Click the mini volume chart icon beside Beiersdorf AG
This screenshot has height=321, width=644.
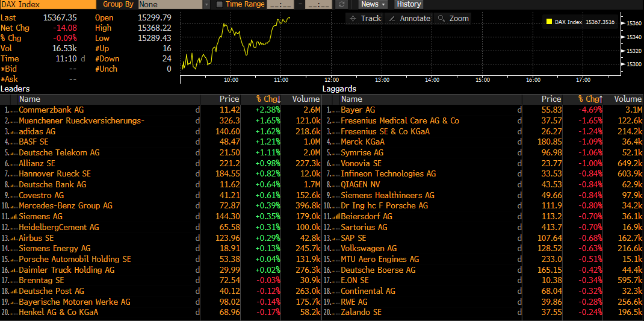(336, 216)
